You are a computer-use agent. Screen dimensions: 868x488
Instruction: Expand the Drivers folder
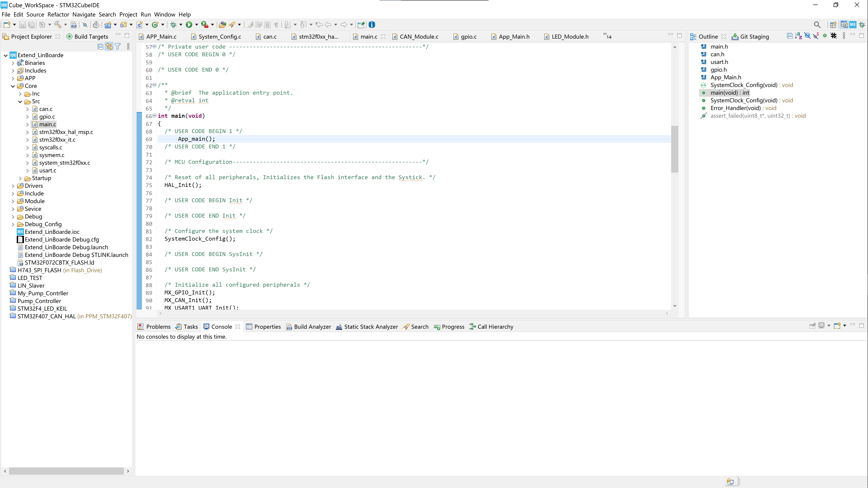coord(13,186)
